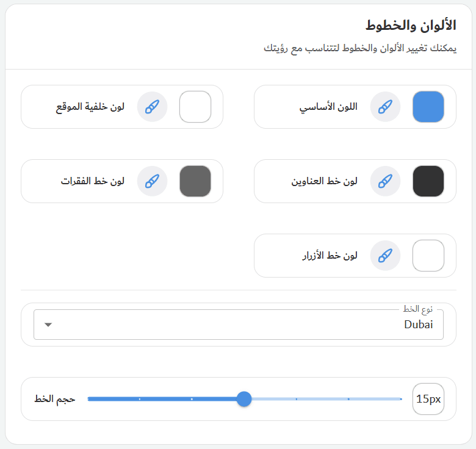Click the font size slider handle
Viewport: 476px width, 449px height.
coord(244,399)
